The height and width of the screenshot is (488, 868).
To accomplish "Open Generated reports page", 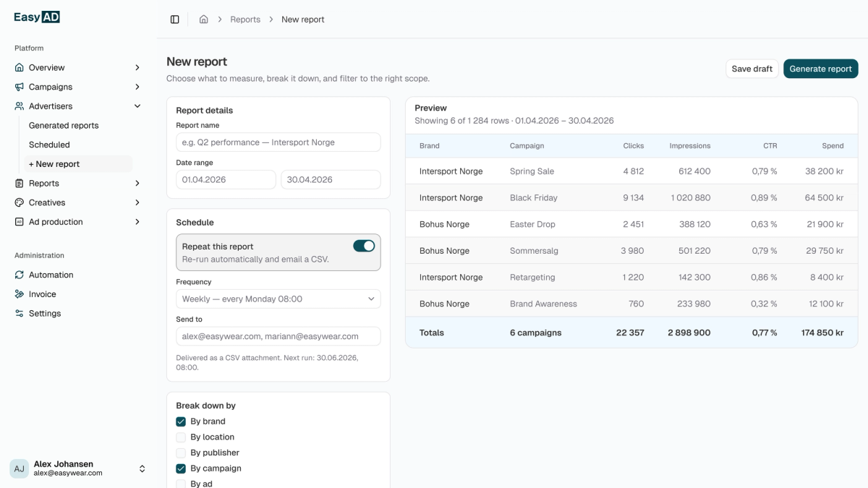I will (64, 125).
